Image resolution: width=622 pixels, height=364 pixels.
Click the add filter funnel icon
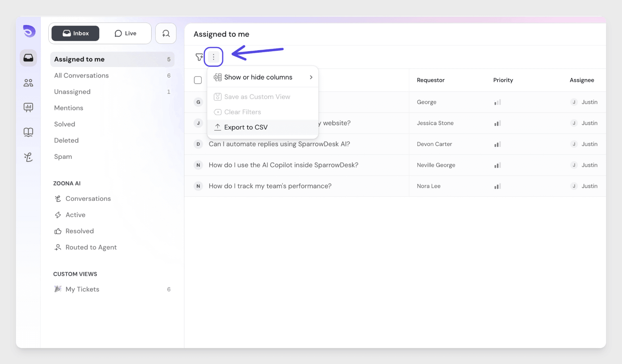(199, 57)
